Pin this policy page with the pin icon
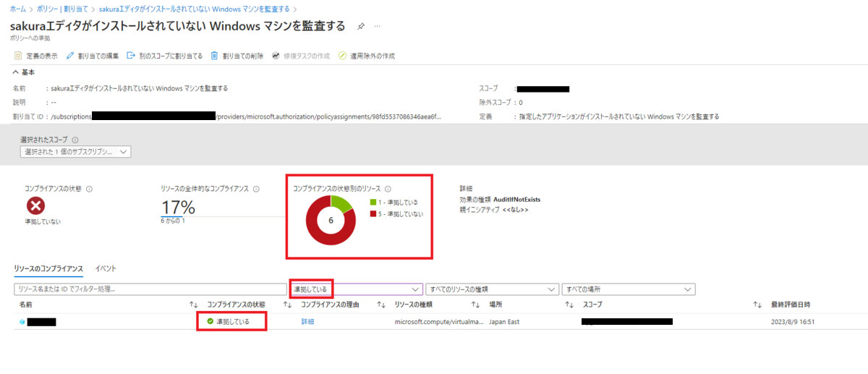868x374 pixels. pyautogui.click(x=361, y=27)
